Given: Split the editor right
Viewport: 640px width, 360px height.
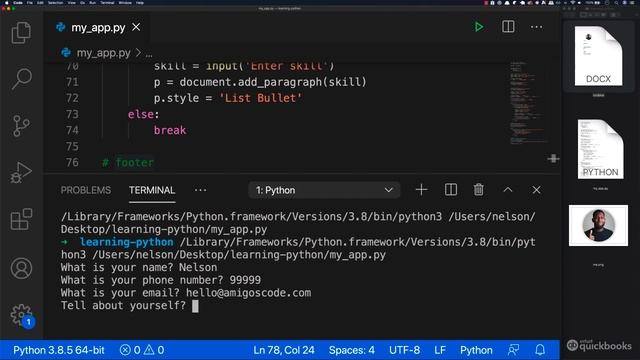Looking at the screenshot, I should [x=508, y=27].
